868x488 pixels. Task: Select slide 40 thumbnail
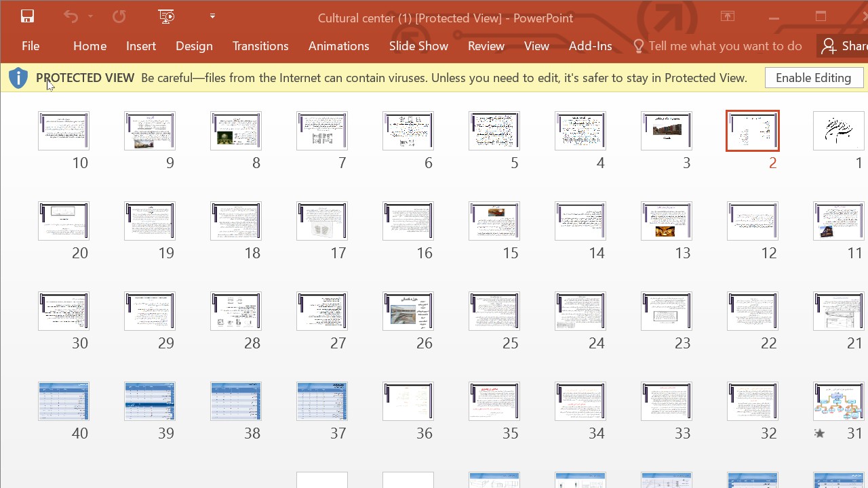click(x=64, y=401)
